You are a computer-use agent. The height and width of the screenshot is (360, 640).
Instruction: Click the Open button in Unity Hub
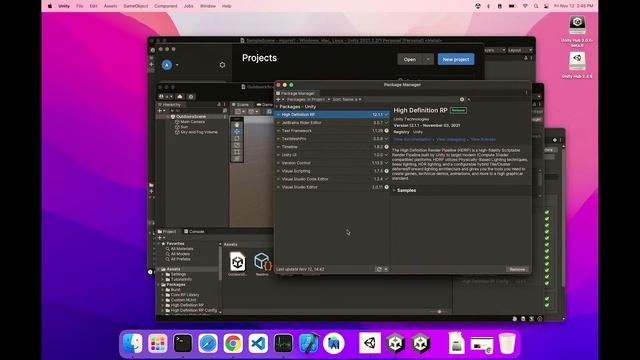tap(409, 59)
